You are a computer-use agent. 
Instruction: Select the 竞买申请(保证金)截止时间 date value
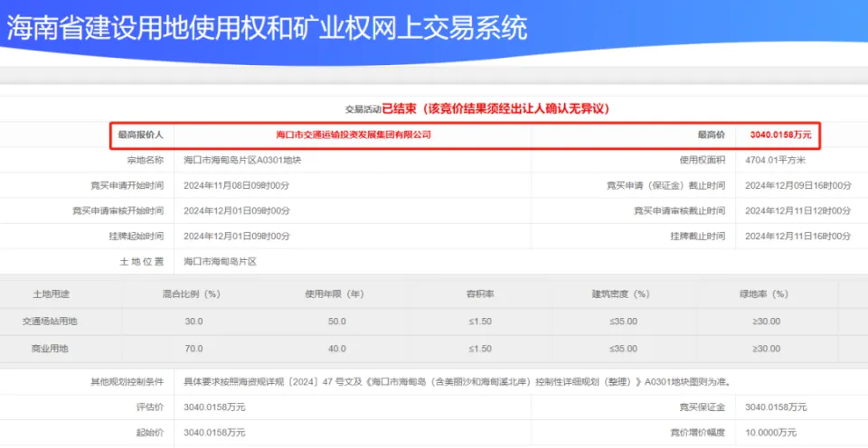click(797, 185)
